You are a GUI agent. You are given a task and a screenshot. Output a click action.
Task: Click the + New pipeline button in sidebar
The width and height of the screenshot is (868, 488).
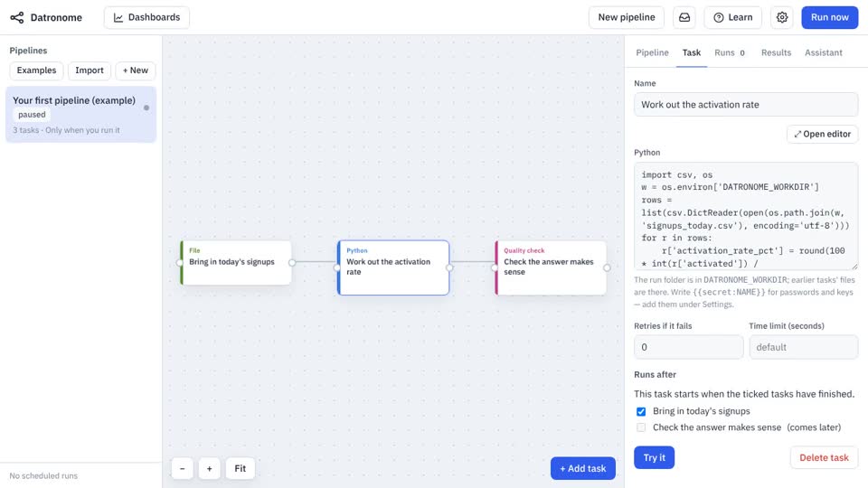[135, 70]
